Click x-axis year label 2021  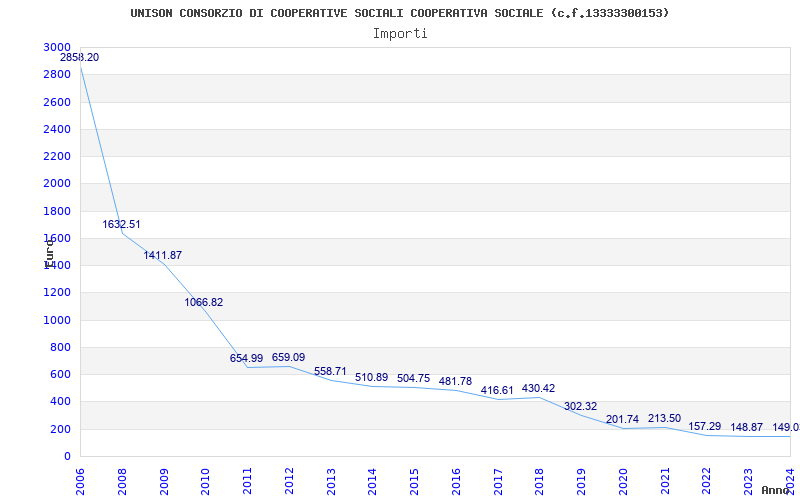665,482
